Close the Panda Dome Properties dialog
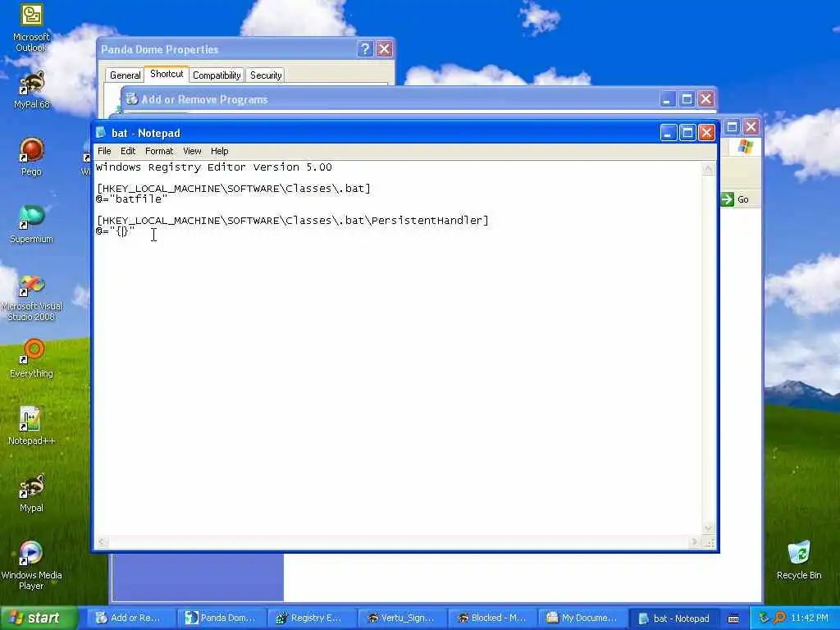Screen dimensions: 840x630 pos(384,48)
